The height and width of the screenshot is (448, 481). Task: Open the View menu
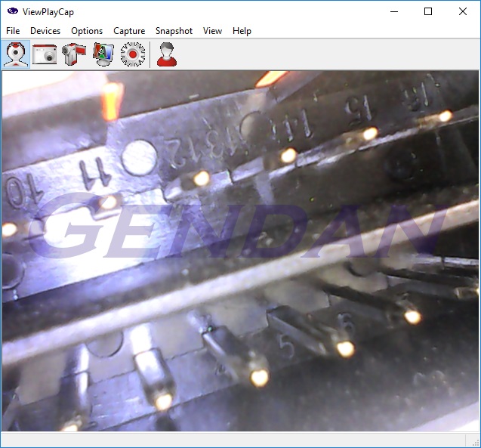point(212,31)
